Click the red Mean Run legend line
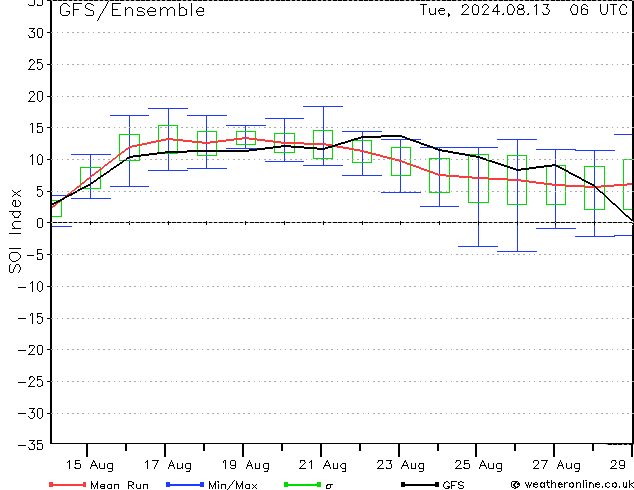 coord(68,484)
